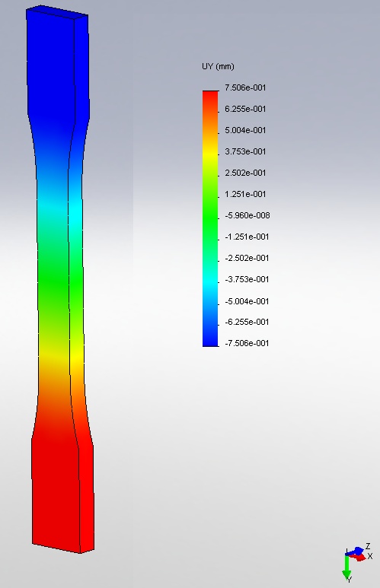The width and height of the screenshot is (380, 588).
Task: Click the maximum value 7.506e-001 label
Action: coord(245,87)
